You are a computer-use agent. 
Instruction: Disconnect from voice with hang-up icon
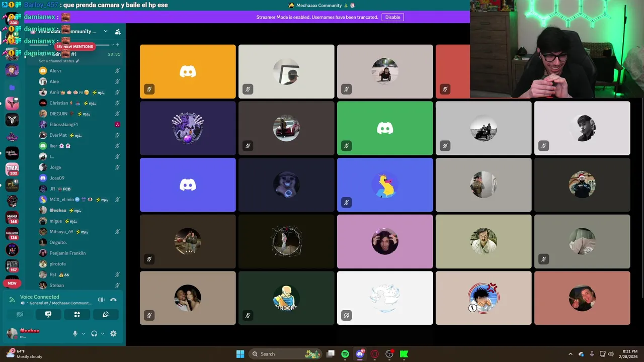pos(113,300)
